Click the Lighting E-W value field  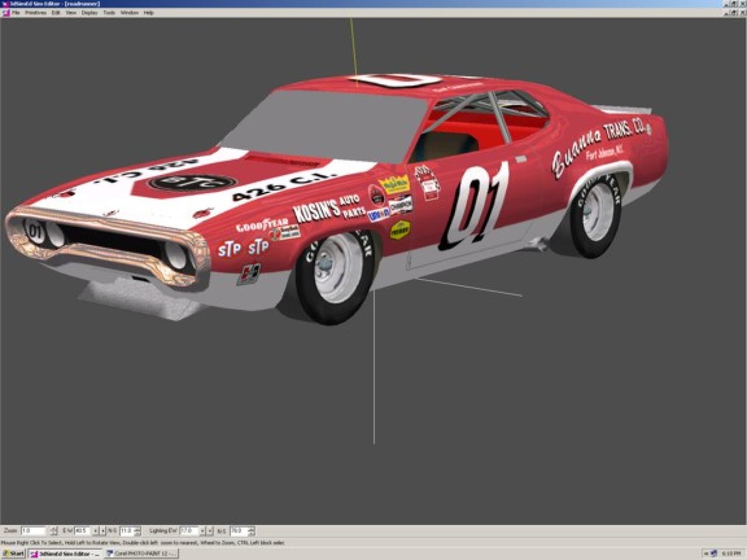pos(189,531)
